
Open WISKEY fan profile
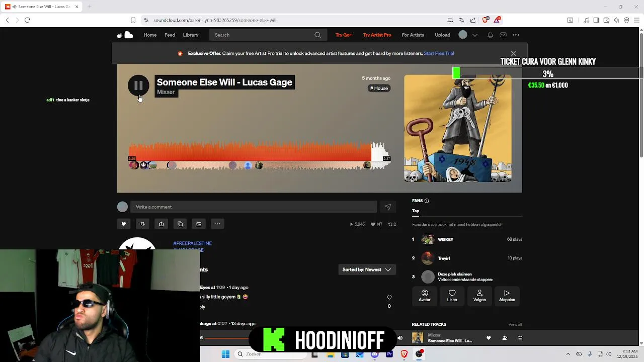click(445, 239)
